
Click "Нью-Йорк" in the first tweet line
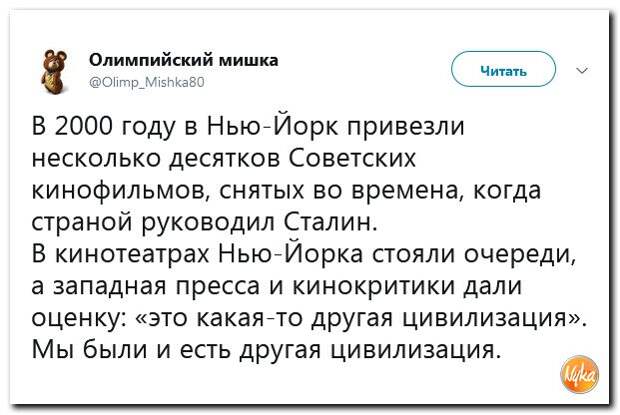pos(273,126)
